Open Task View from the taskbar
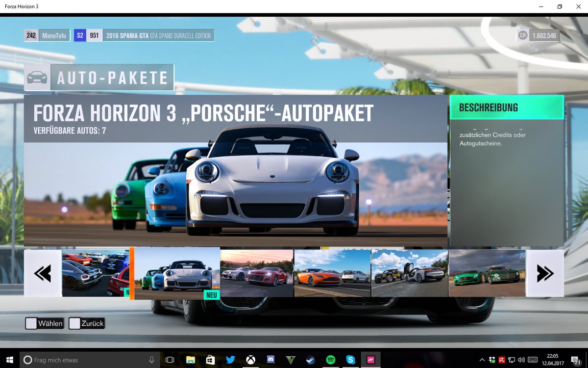Viewport: 588px width, 368px height. 170,360
